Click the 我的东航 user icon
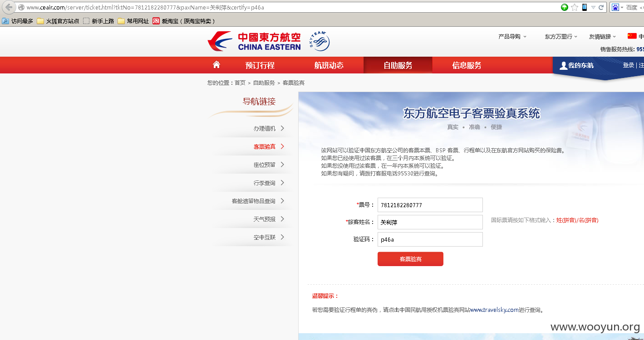The height and width of the screenshot is (340, 644). click(563, 65)
